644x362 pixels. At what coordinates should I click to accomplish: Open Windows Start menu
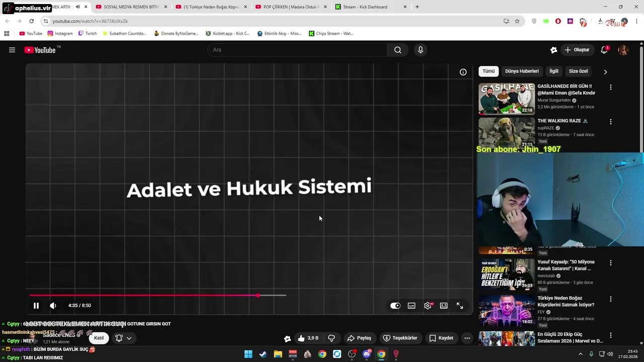[x=248, y=354]
